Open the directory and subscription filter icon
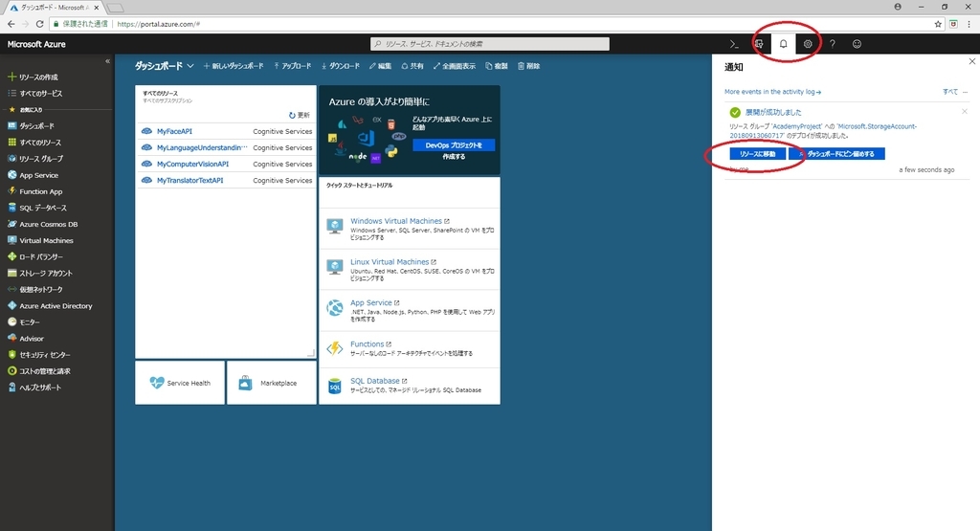Screen dimensions: 980x531 coord(759,44)
